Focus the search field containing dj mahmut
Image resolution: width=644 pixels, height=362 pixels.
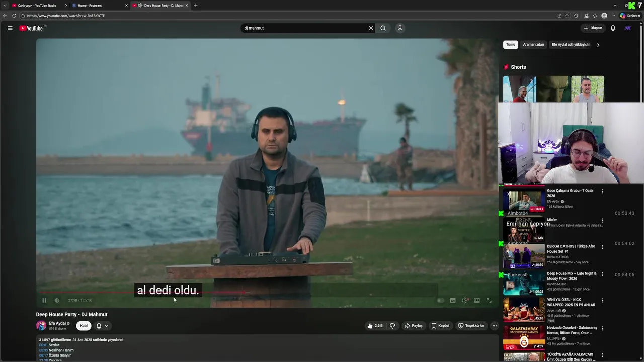(x=304, y=28)
